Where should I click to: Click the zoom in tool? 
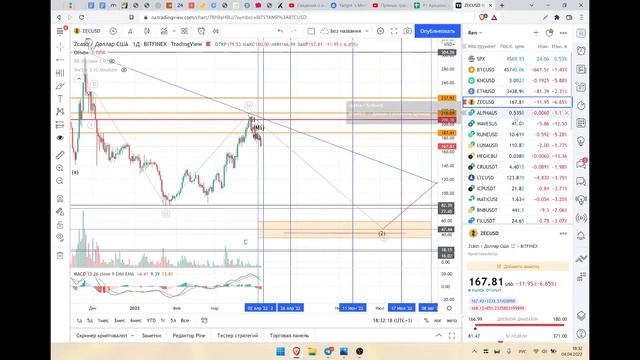click(60, 168)
